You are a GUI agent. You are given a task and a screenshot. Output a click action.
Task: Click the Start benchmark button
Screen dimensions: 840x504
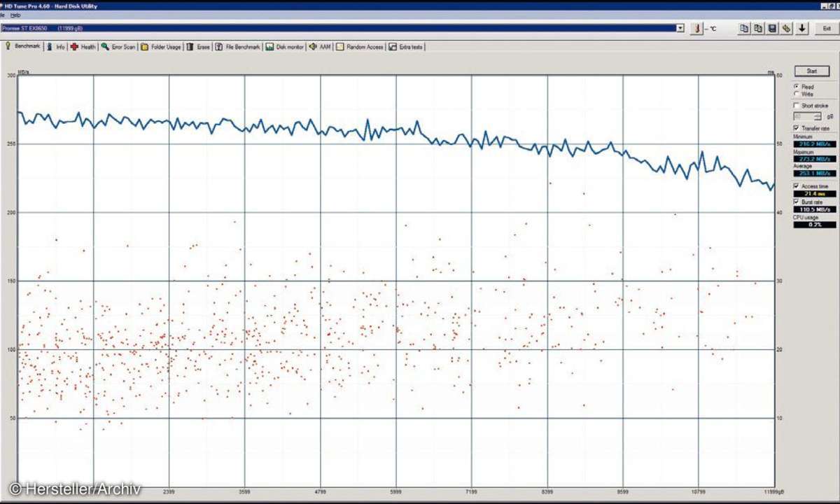click(x=812, y=71)
